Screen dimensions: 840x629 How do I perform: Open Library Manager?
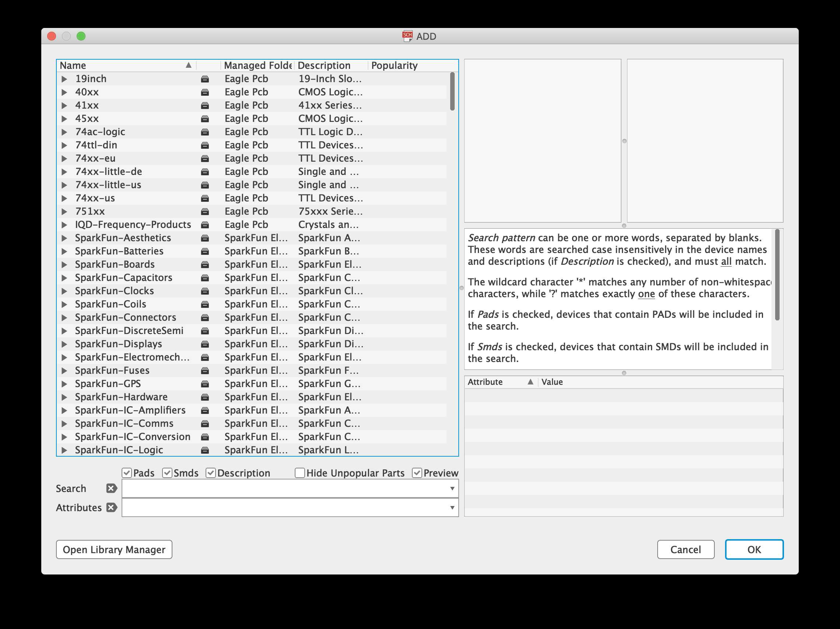point(114,549)
